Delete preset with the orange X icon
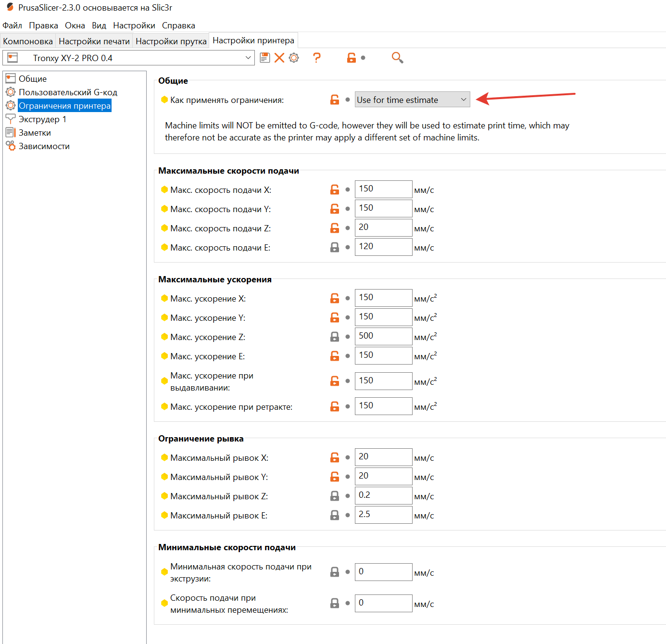This screenshot has width=666, height=644. [279, 58]
